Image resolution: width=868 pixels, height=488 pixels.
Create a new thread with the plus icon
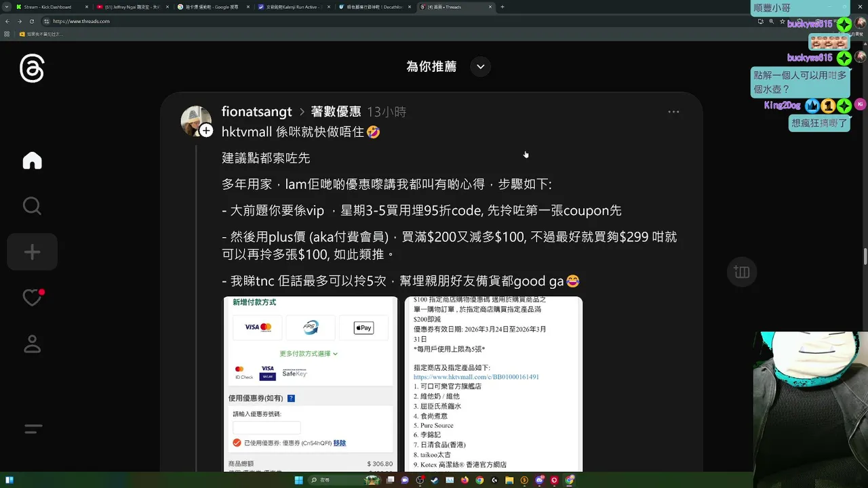(x=32, y=252)
